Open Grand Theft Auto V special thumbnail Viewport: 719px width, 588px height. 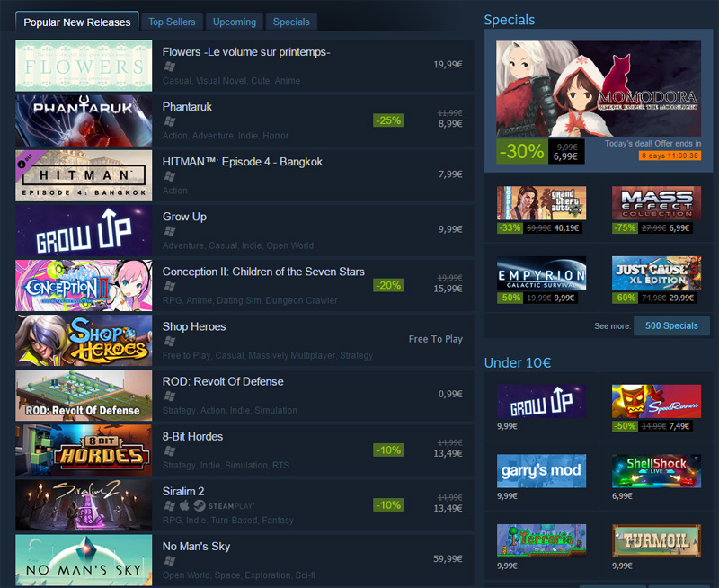coord(541,202)
